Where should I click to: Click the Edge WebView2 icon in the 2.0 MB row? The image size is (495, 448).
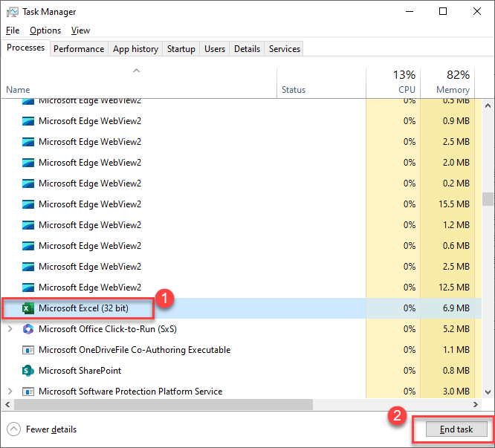click(x=28, y=163)
